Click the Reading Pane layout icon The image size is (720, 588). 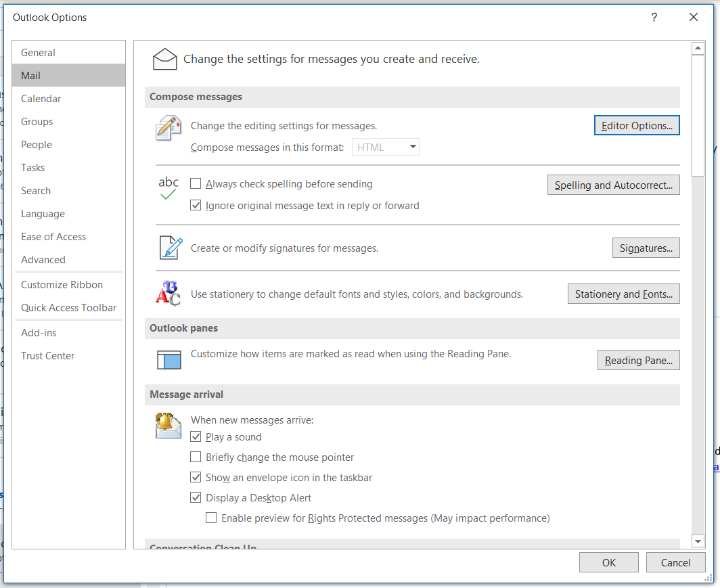pos(169,360)
